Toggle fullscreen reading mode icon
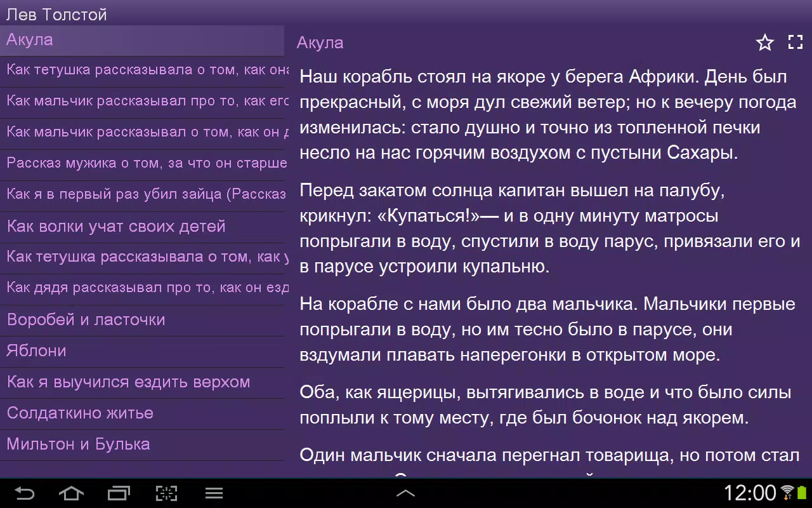Screen dimensions: 812x508 click(796, 43)
